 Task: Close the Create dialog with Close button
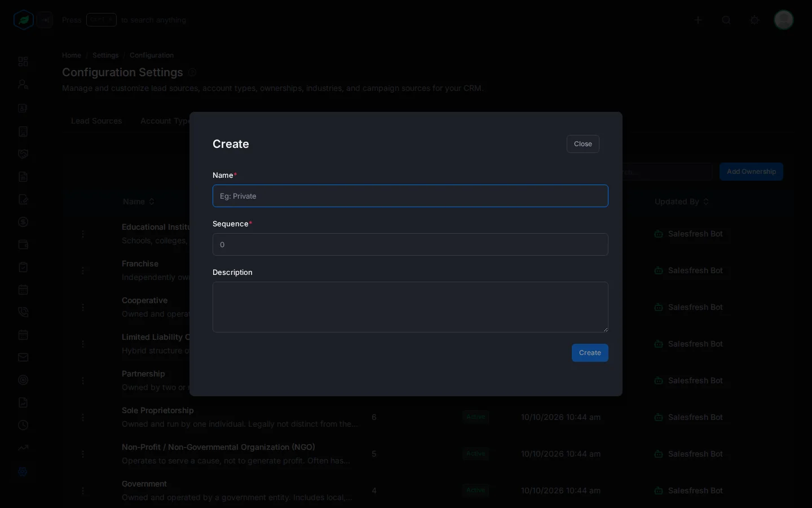point(583,144)
